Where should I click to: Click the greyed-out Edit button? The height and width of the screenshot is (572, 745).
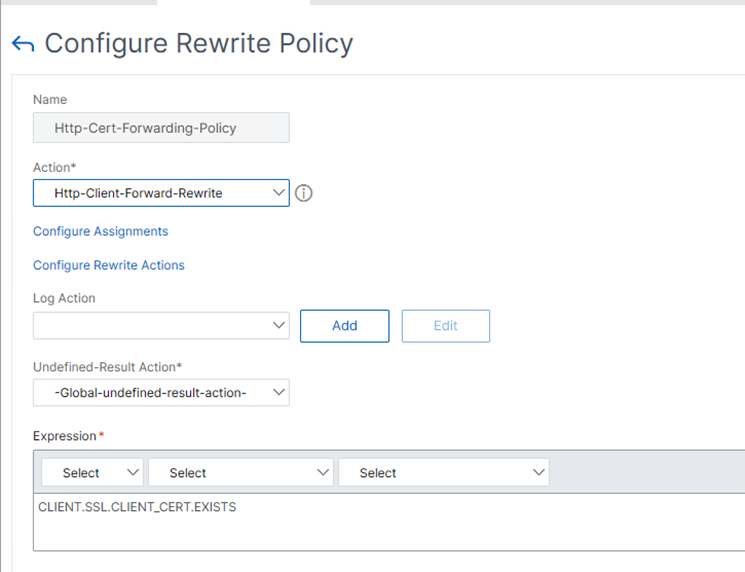pyautogui.click(x=445, y=326)
